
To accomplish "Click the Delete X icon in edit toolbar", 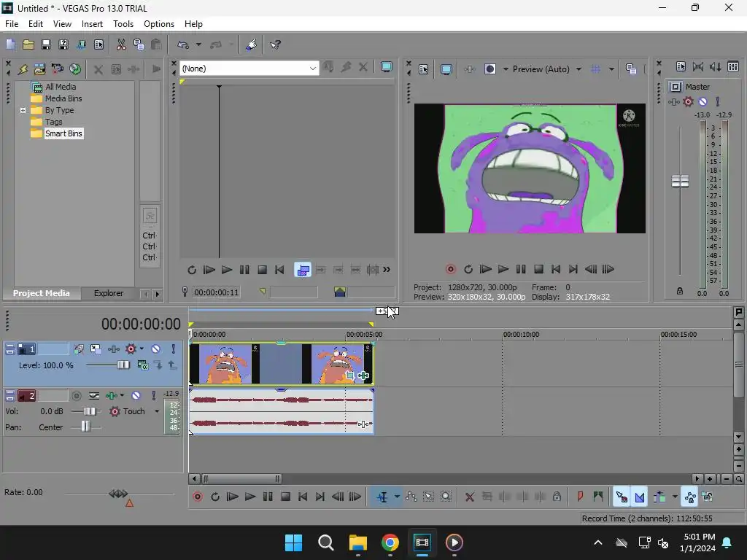I will point(469,497).
